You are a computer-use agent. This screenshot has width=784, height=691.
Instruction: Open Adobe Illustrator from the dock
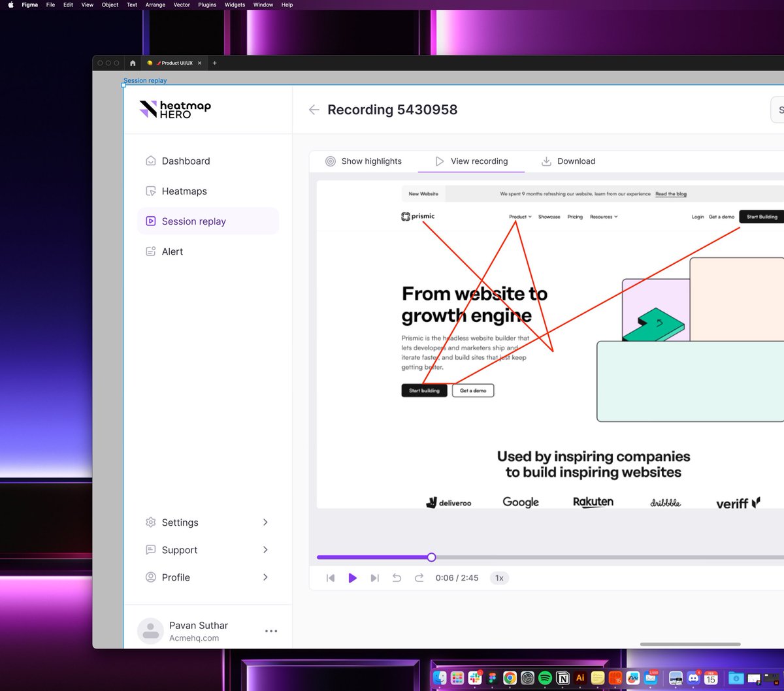(x=580, y=678)
